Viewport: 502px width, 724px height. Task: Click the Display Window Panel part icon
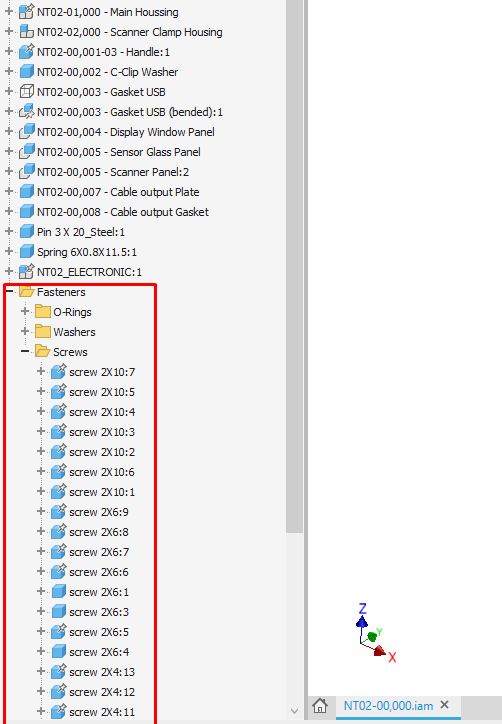point(27,132)
